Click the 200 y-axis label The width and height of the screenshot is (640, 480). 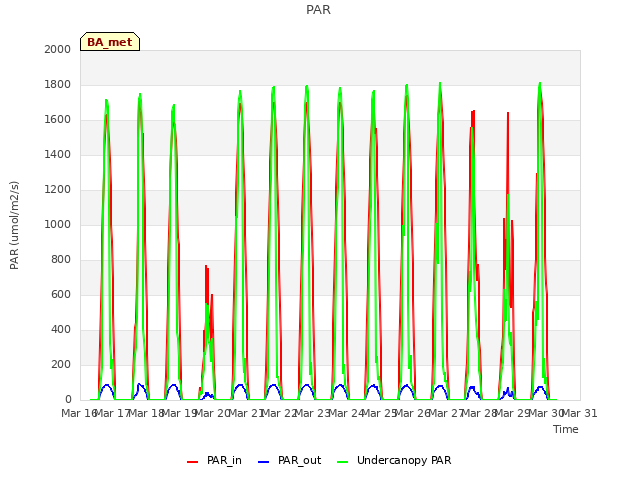pyautogui.click(x=61, y=364)
